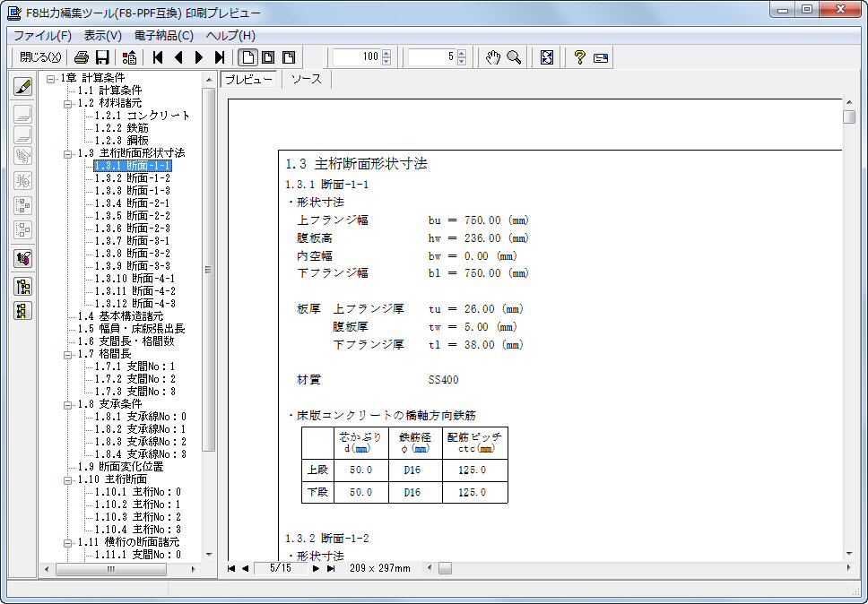Select tree item 1.4 基本構造諸元
The height and width of the screenshot is (604, 868).
120,317
